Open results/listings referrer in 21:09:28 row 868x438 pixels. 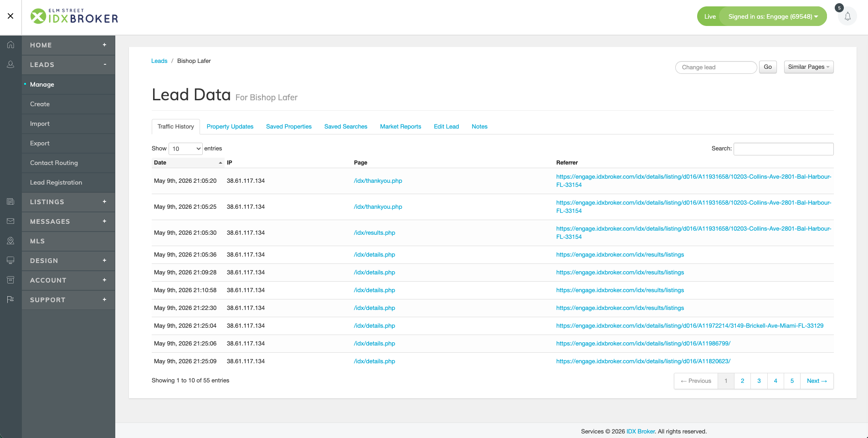620,273
